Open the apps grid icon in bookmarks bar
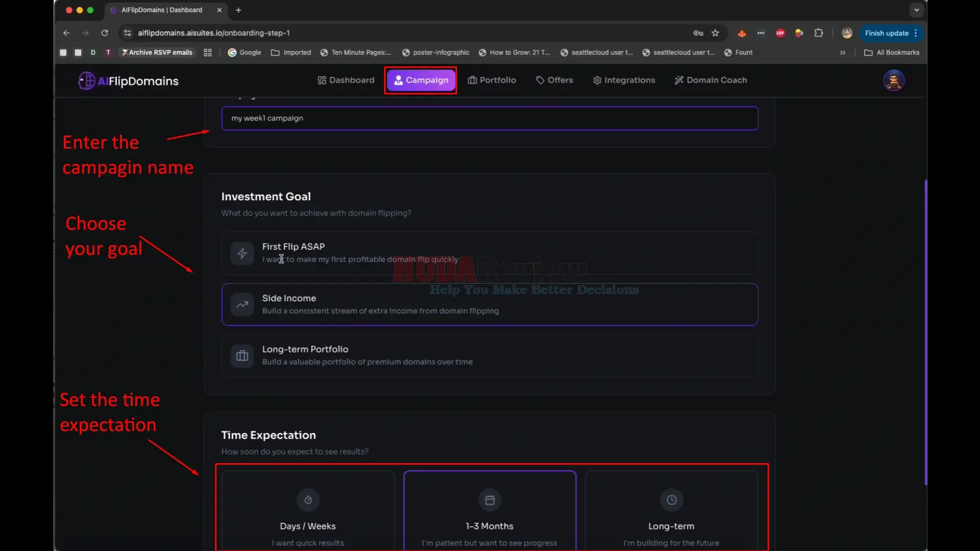 pos(208,53)
